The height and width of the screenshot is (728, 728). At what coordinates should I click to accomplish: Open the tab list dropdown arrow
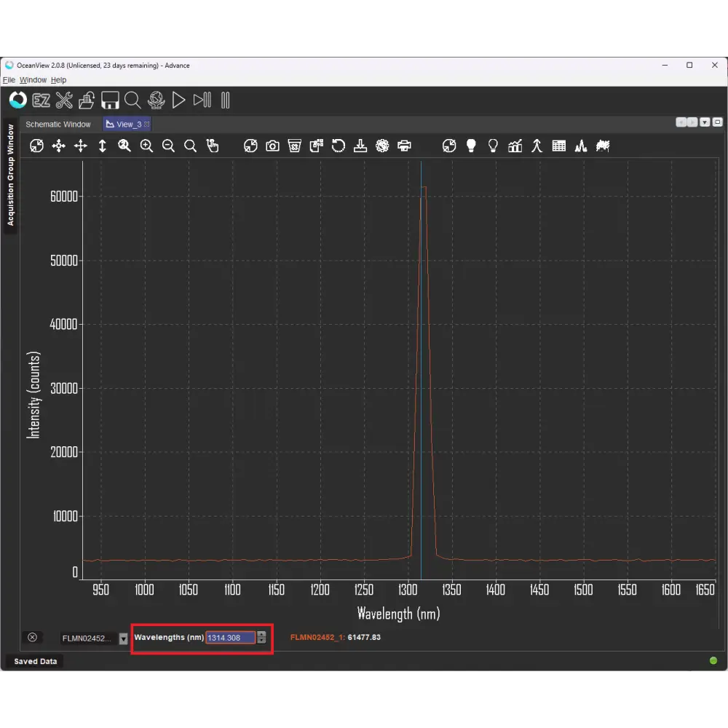(x=705, y=122)
